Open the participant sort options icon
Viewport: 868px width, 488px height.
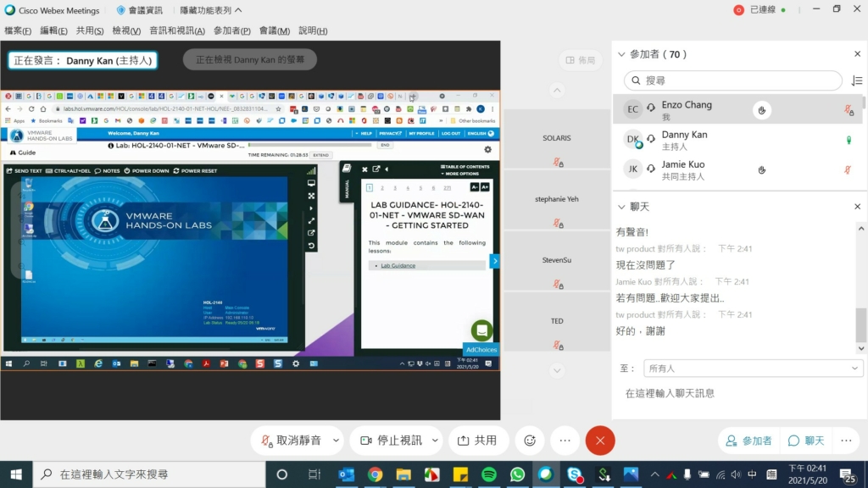click(857, 80)
